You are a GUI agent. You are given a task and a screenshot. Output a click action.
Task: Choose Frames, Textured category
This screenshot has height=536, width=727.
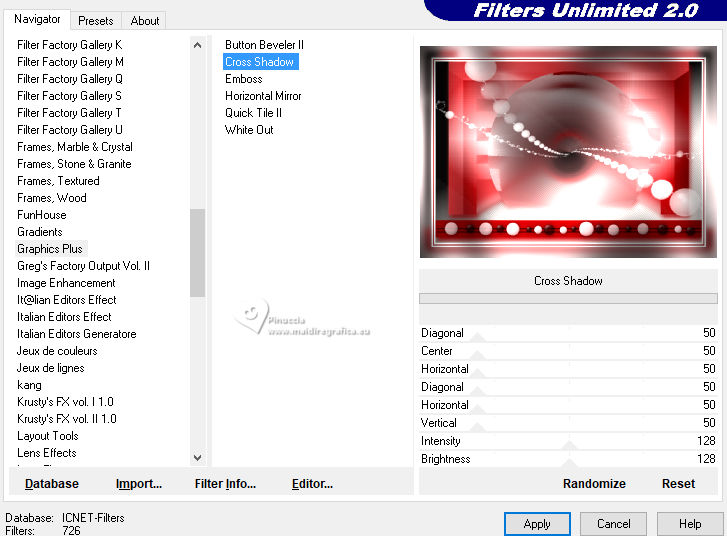pos(58,181)
